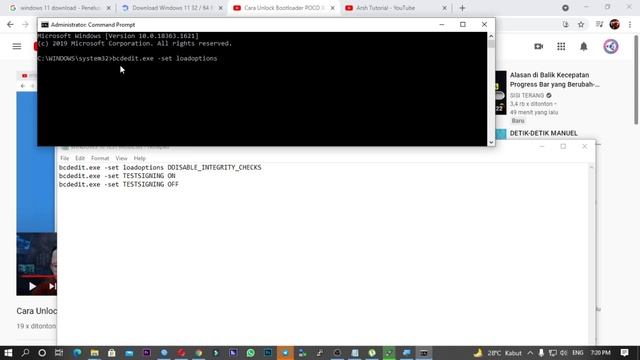Open the Chrome three-dot menu

(x=630, y=24)
